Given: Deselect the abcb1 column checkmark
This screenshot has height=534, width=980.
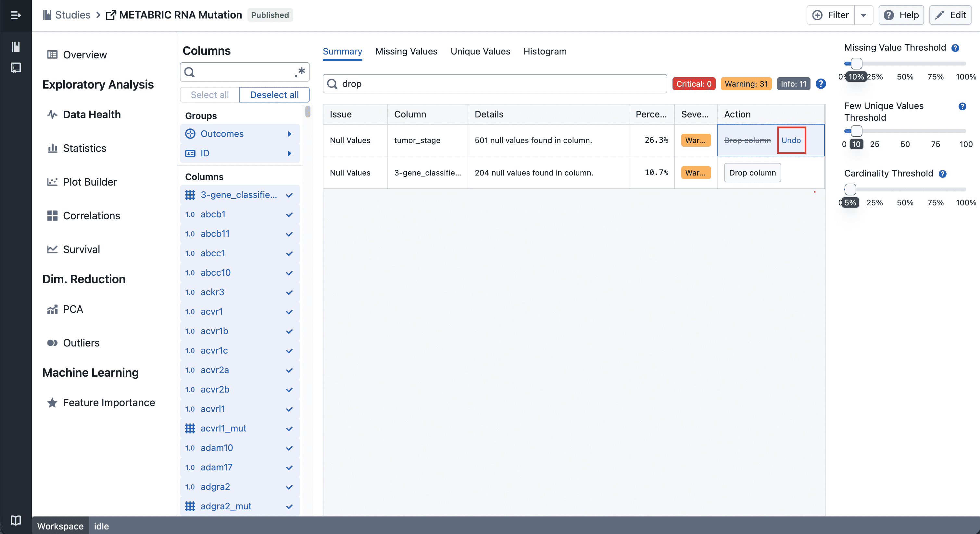Looking at the screenshot, I should coord(289,214).
